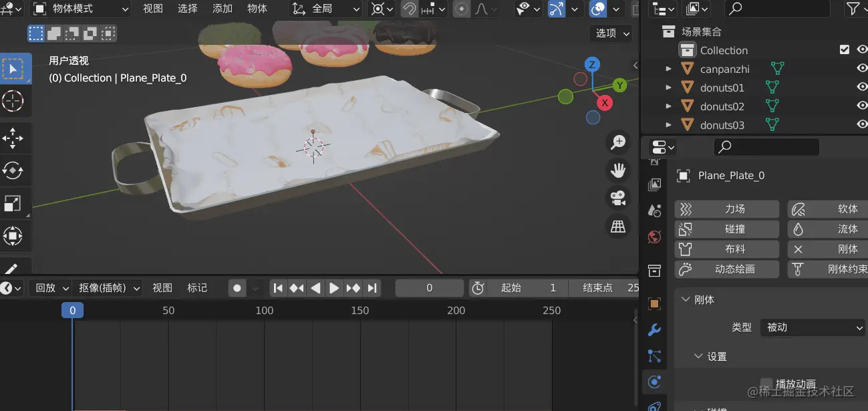Click the current frame field showing 0
This screenshot has width=868, height=411.
click(x=430, y=288)
